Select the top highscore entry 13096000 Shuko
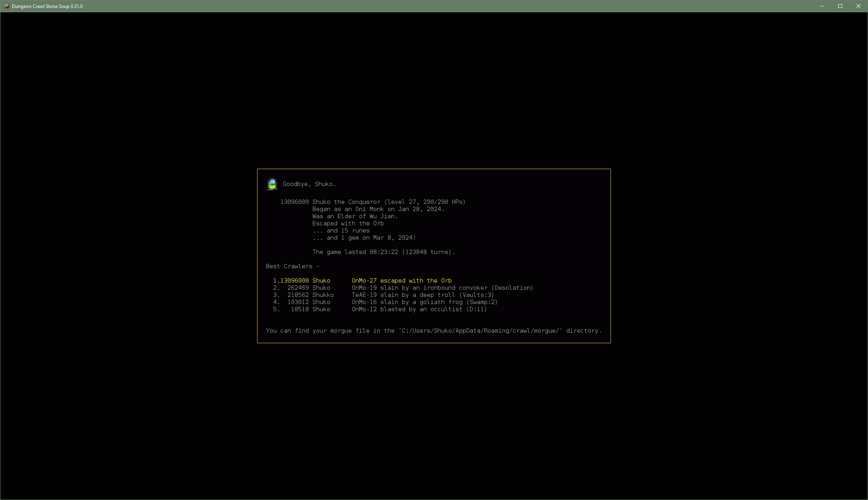Image resolution: width=868 pixels, height=500 pixels. pyautogui.click(x=362, y=281)
